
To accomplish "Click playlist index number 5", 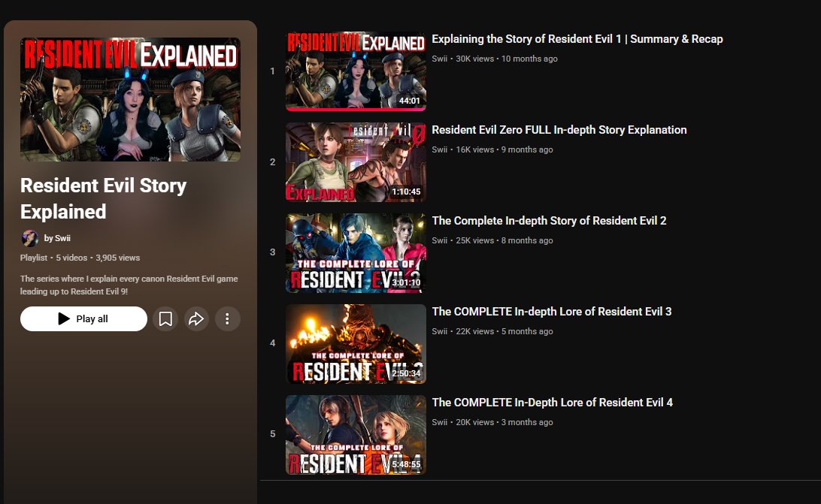I will pos(272,434).
